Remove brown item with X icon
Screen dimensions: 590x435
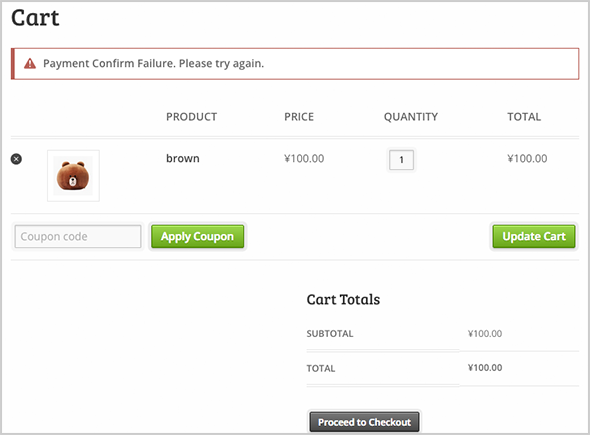[x=16, y=159]
